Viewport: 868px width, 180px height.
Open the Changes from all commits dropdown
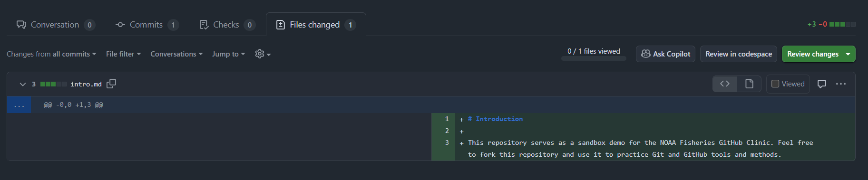pos(51,54)
